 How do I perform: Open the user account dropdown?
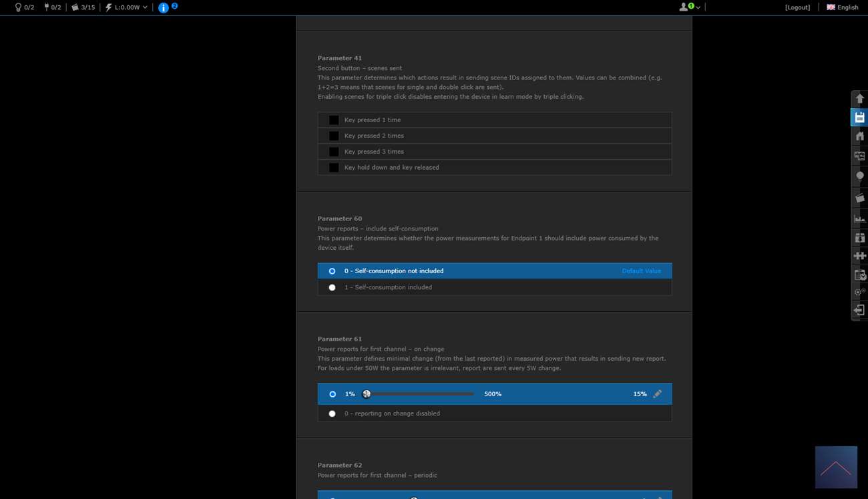click(690, 7)
